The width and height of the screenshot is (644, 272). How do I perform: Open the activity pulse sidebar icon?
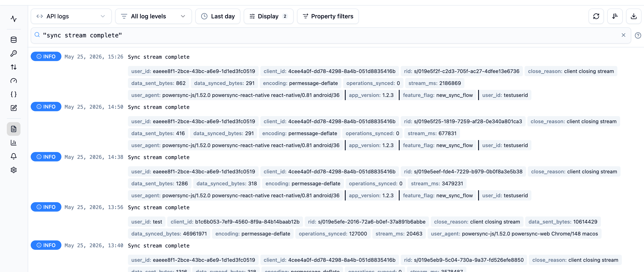click(14, 19)
